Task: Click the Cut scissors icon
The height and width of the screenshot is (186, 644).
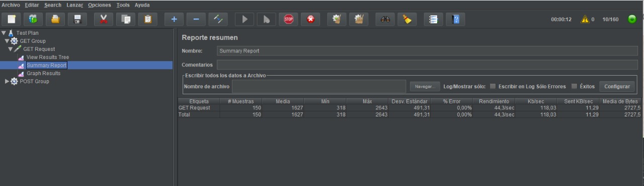Action: pyautogui.click(x=103, y=19)
